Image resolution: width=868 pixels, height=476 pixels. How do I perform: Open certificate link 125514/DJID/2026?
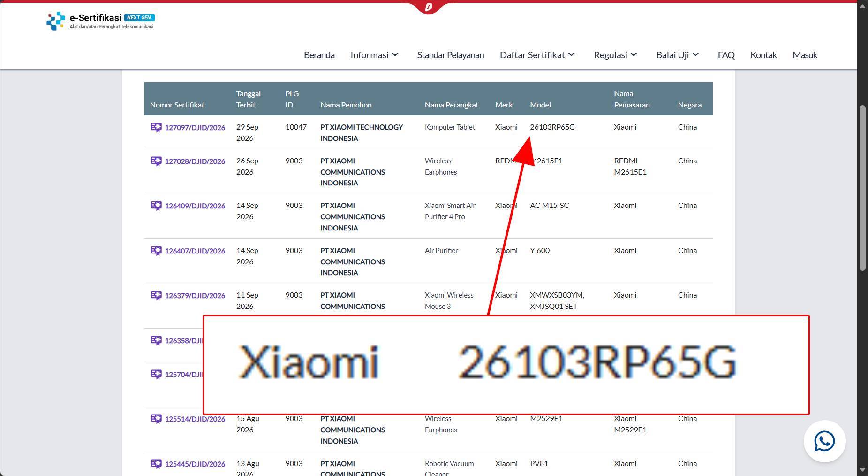pyautogui.click(x=195, y=419)
